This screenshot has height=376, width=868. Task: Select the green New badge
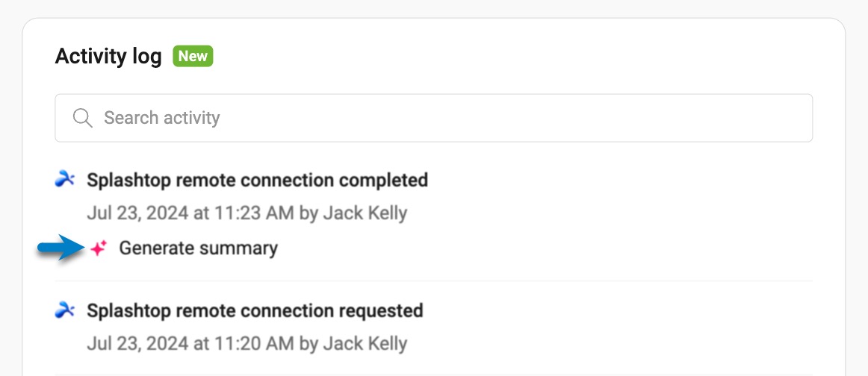[x=193, y=57]
